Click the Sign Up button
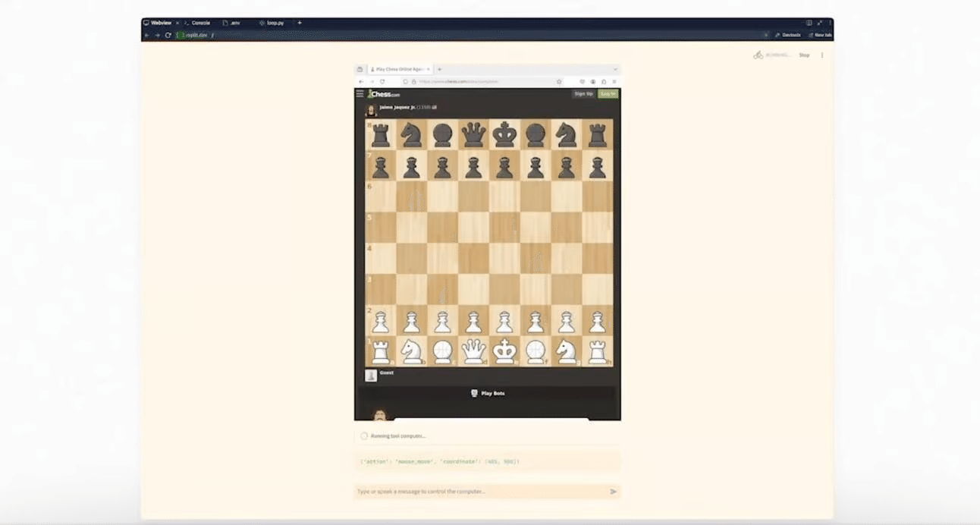The height and width of the screenshot is (525, 980). pyautogui.click(x=583, y=93)
